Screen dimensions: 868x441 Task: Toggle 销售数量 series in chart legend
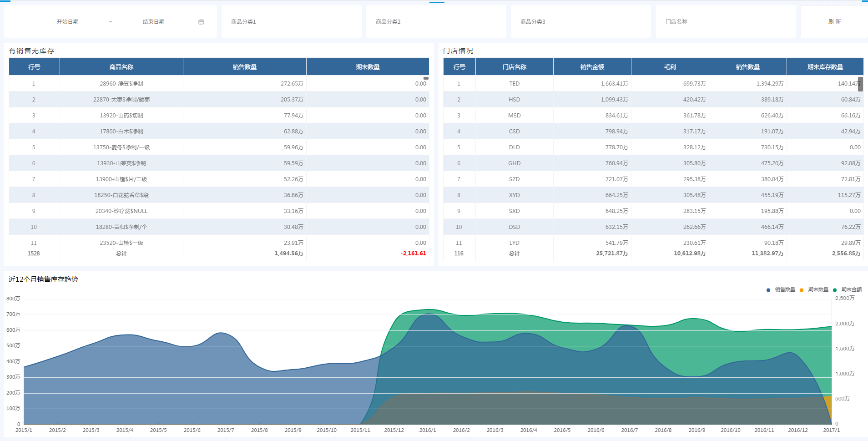pyautogui.click(x=781, y=290)
